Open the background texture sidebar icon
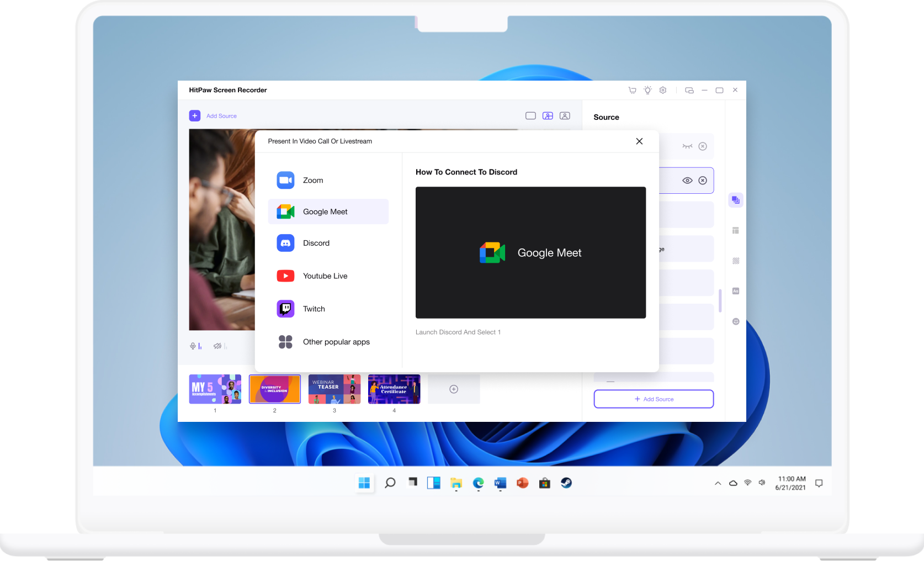 point(736,261)
